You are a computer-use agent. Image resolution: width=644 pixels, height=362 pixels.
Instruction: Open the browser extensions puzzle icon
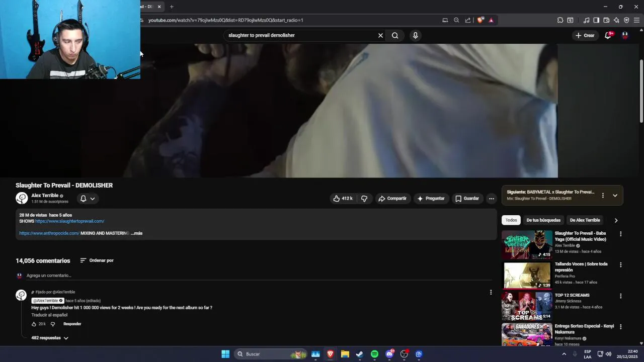click(x=560, y=20)
